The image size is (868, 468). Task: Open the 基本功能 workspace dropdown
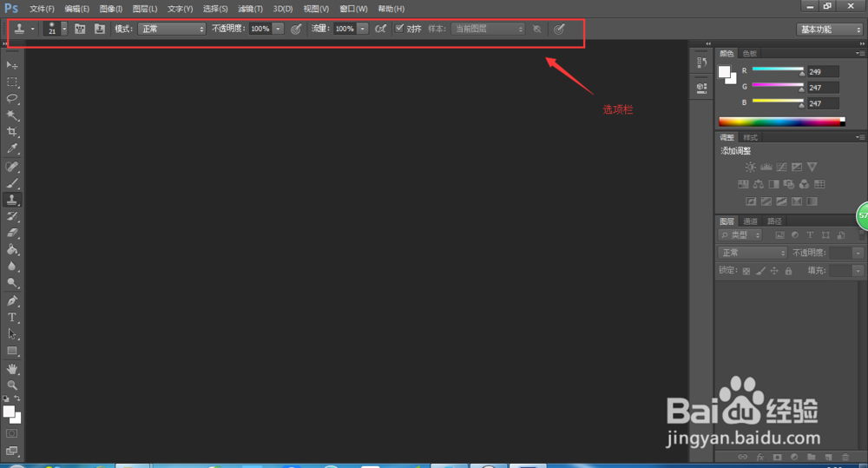pyautogui.click(x=830, y=30)
